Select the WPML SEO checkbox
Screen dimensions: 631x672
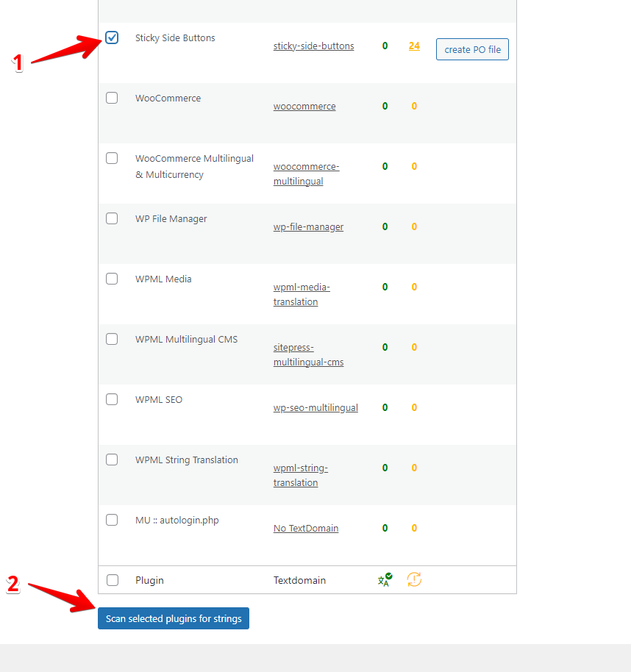pos(112,399)
